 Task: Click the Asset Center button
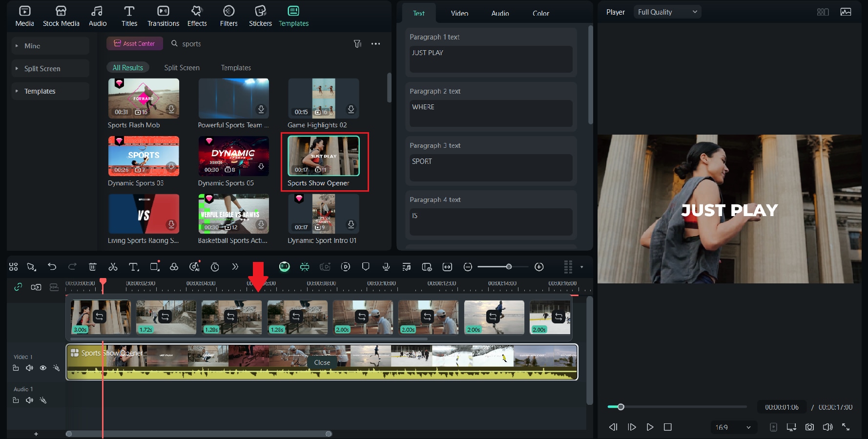click(x=134, y=43)
